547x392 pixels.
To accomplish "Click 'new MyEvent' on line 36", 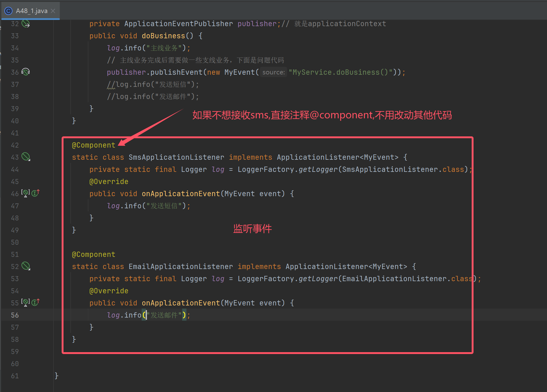I will click(231, 72).
